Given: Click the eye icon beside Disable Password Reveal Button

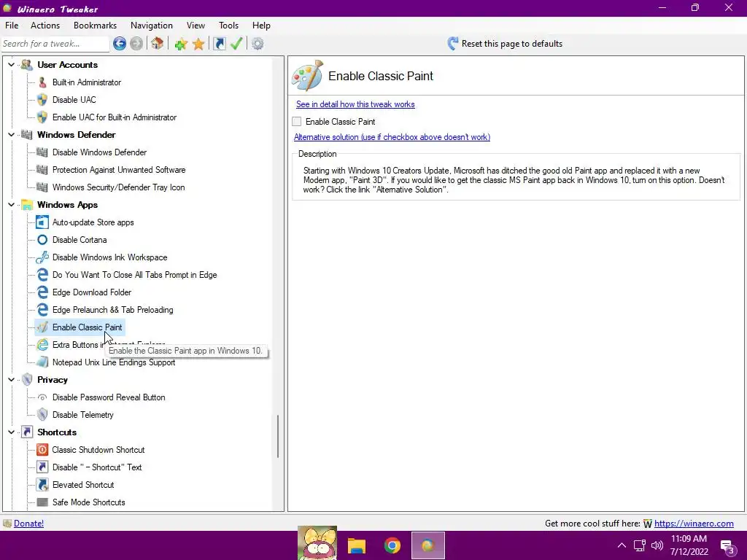Looking at the screenshot, I should [42, 397].
